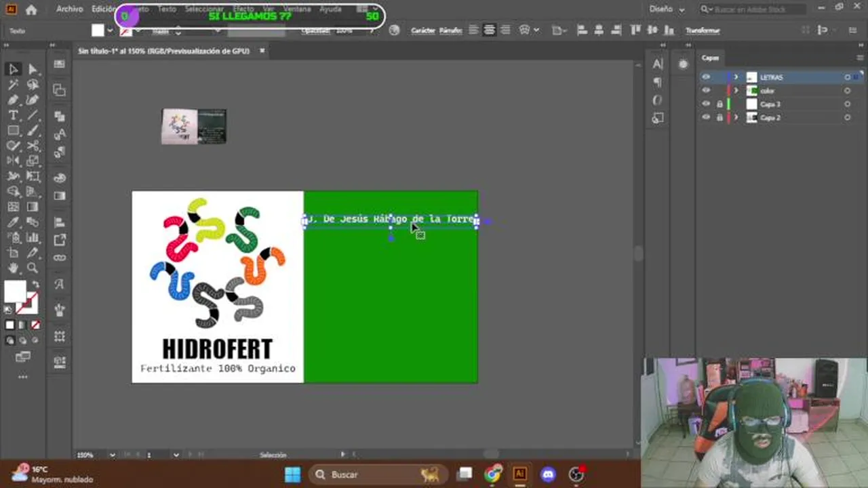
Task: Open the Paragraph panel icon in right dock
Action: (x=657, y=82)
